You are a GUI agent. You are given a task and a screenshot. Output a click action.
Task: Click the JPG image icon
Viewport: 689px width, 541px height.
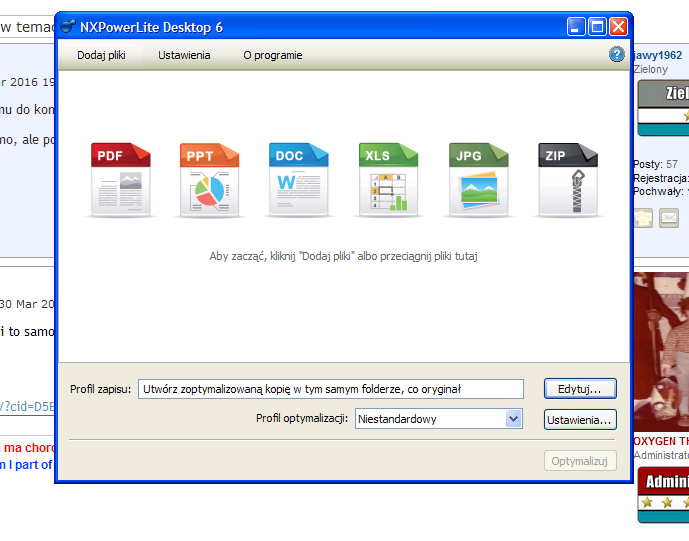(x=478, y=179)
